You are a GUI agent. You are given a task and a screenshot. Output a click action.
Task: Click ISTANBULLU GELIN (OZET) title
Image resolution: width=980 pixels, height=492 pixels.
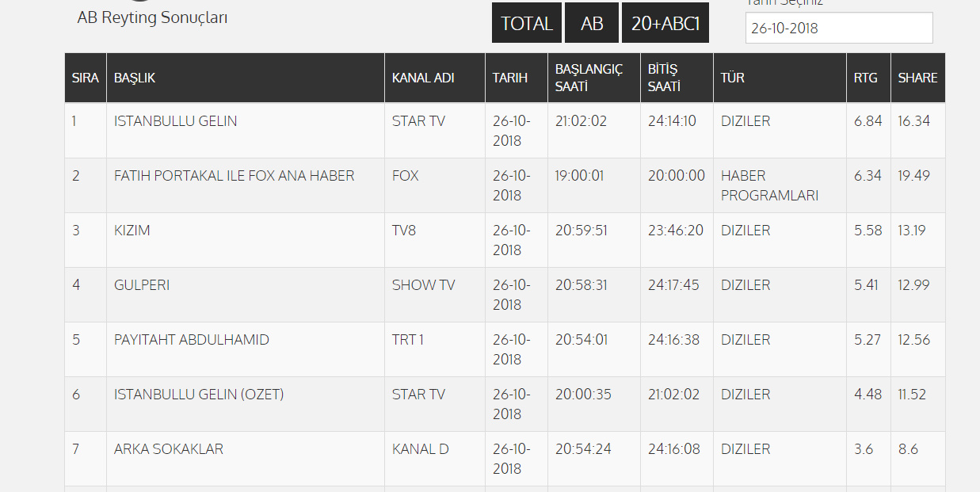click(199, 395)
